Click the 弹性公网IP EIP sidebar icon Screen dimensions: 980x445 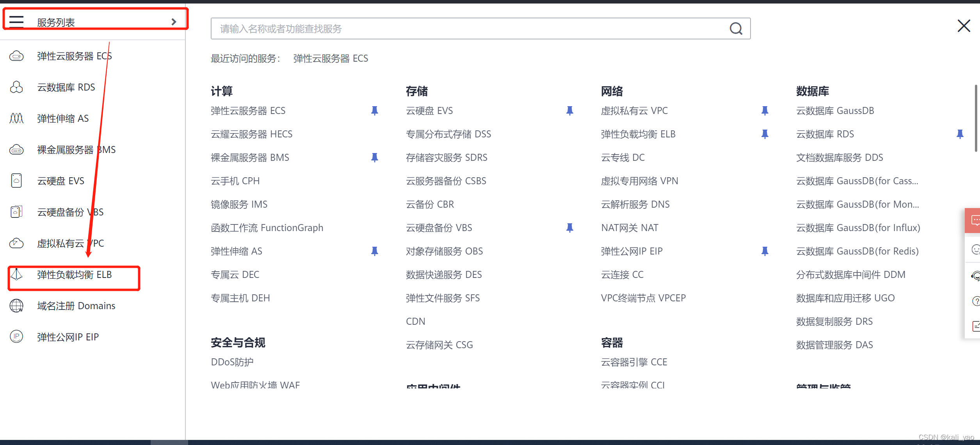[16, 336]
